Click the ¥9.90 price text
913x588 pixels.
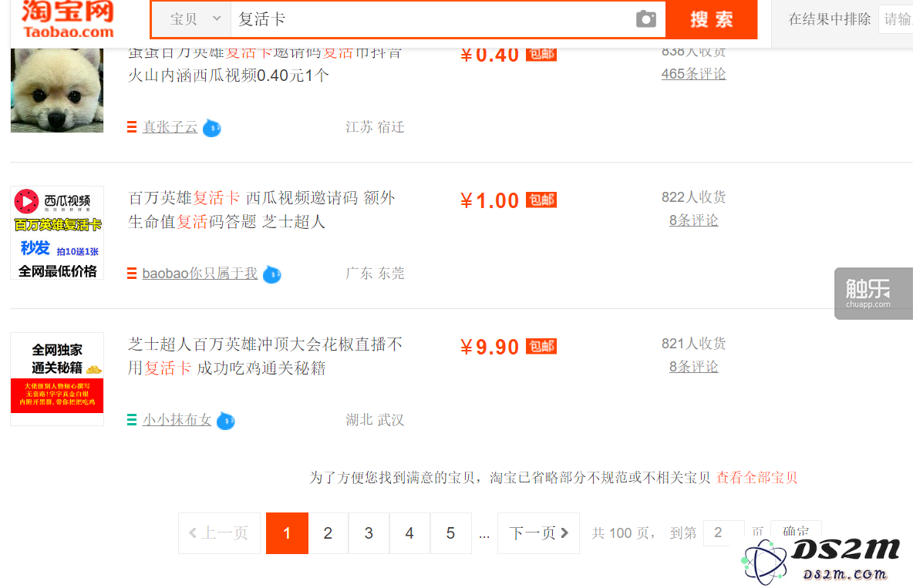(x=489, y=347)
